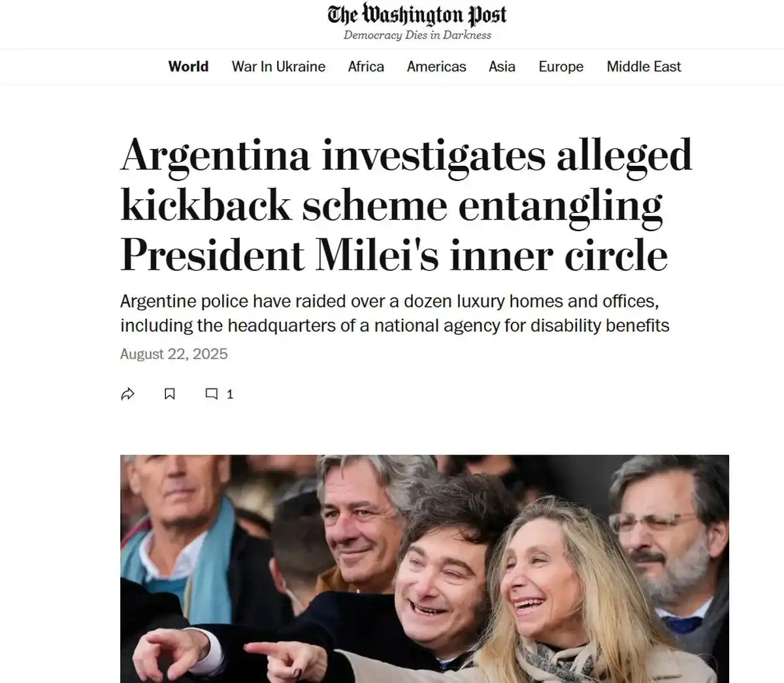The image size is (784, 683).
Task: Save the story using the bookmark ribbon icon
Action: [170, 394]
